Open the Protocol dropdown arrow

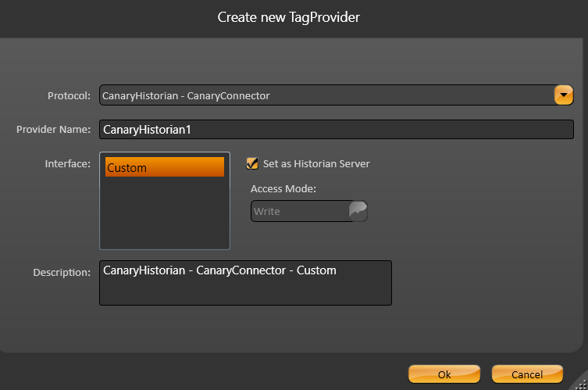tap(564, 95)
